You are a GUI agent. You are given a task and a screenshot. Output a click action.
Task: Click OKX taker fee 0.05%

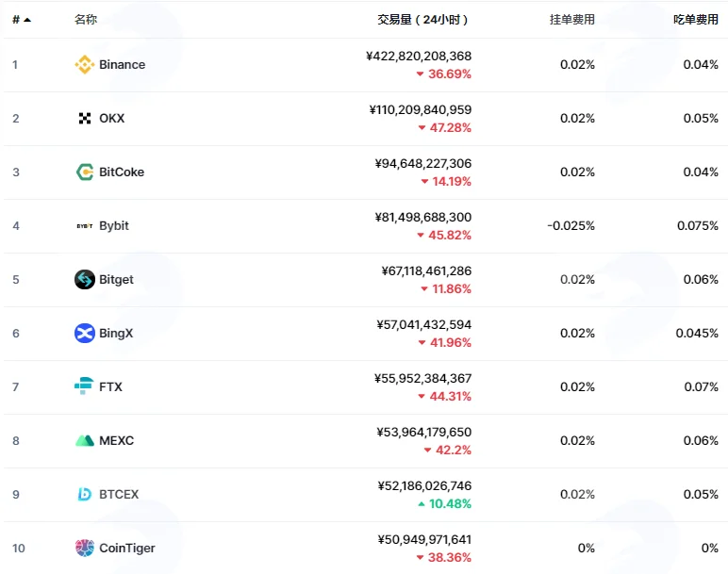coord(701,119)
